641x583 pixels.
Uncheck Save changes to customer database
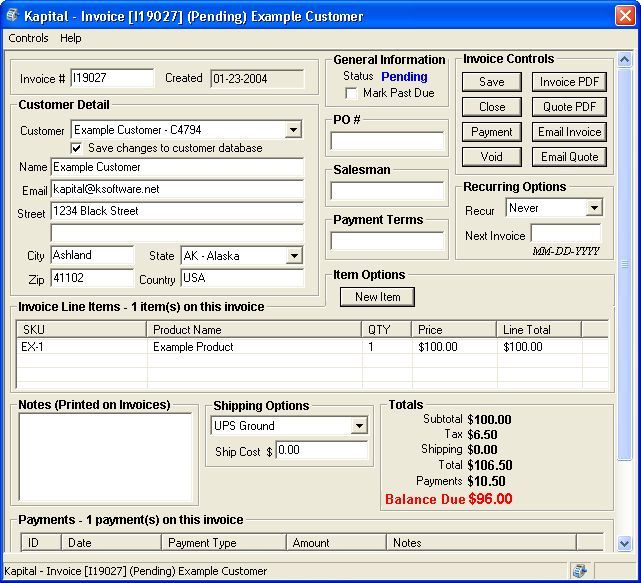click(76, 148)
